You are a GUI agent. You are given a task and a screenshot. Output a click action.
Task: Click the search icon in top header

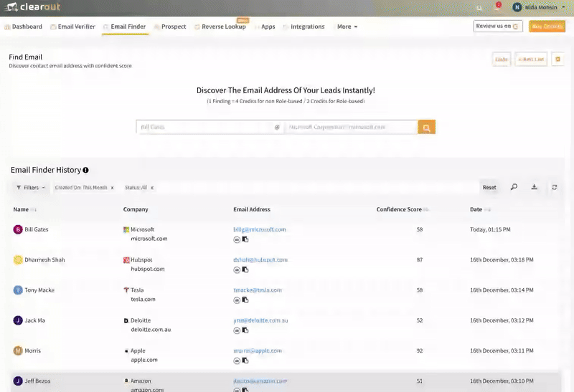(479, 8)
